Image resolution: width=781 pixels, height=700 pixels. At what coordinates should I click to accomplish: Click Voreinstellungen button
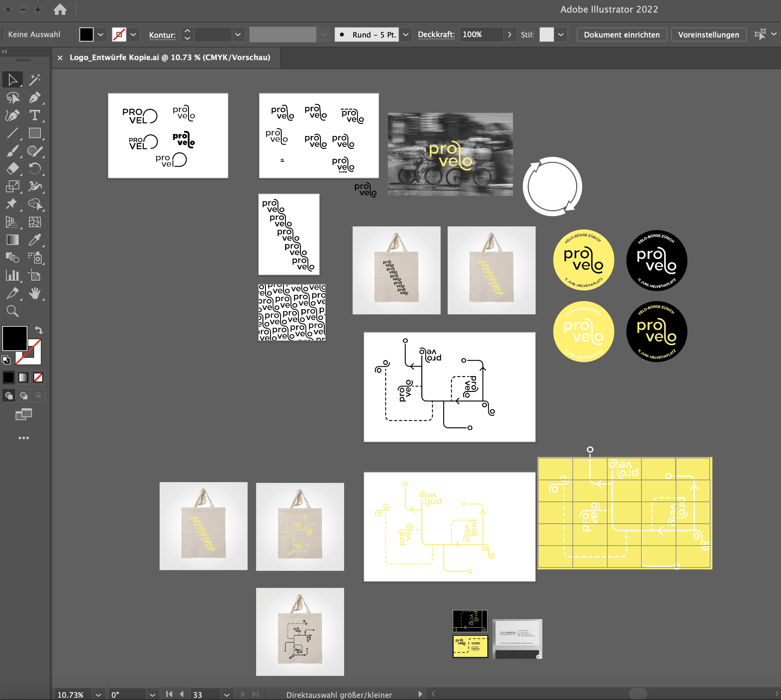(x=709, y=35)
